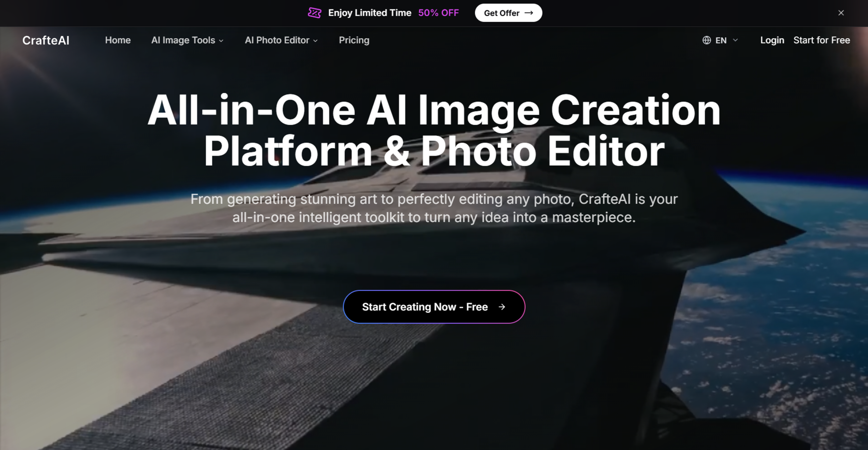The image size is (868, 450).
Task: Open the AI Image Tools menu label
Action: [183, 40]
